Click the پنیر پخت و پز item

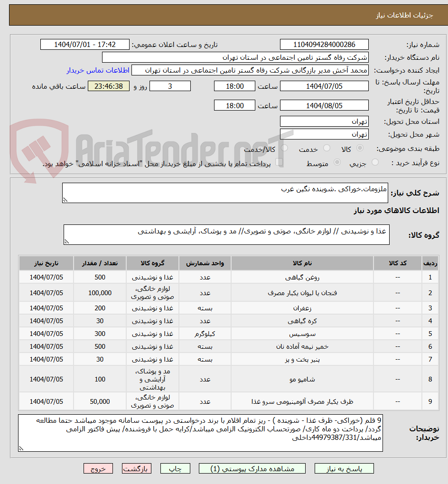(x=302, y=360)
